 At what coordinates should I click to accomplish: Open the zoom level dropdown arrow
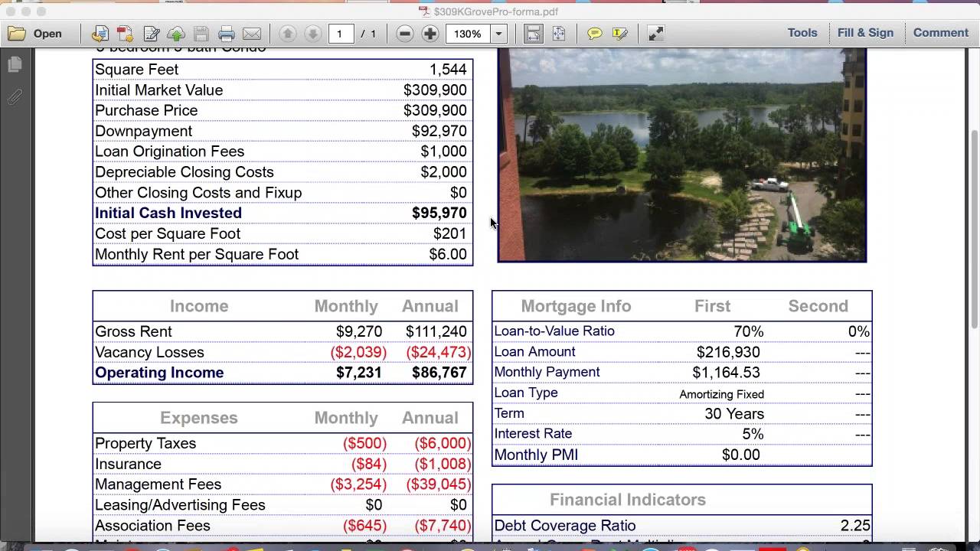[498, 34]
